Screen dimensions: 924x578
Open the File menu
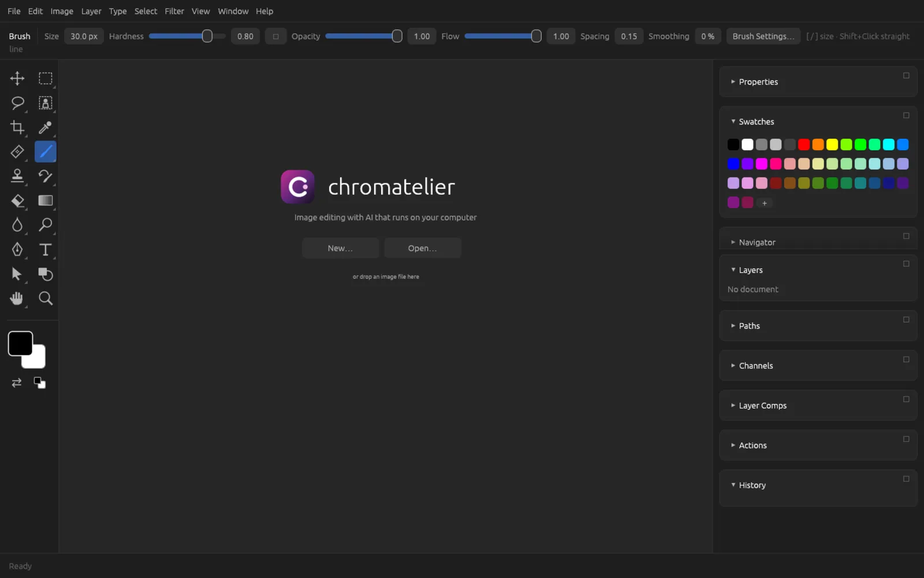coord(14,11)
